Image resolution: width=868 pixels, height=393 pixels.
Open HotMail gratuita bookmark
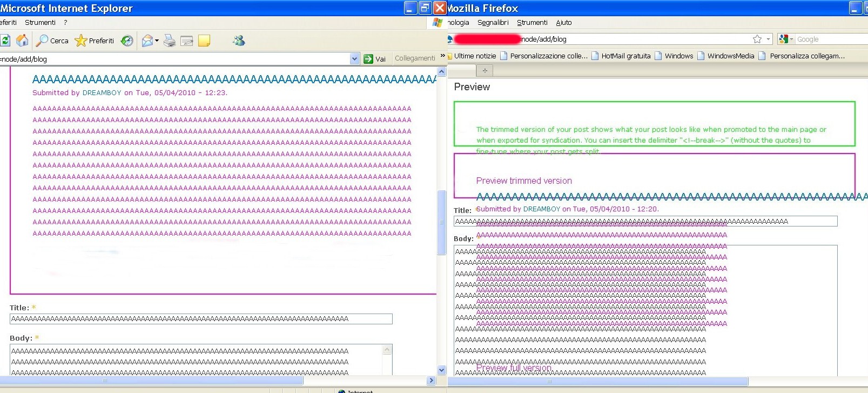tap(621, 56)
